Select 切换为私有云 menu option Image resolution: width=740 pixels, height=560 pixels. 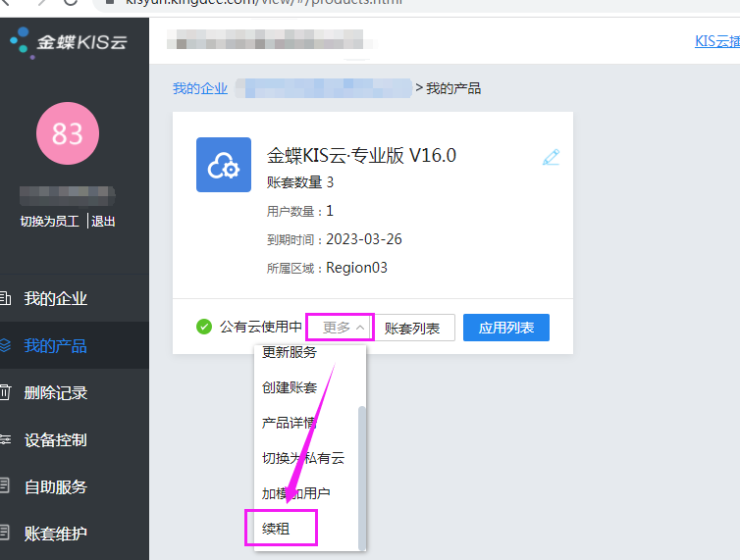coord(303,458)
